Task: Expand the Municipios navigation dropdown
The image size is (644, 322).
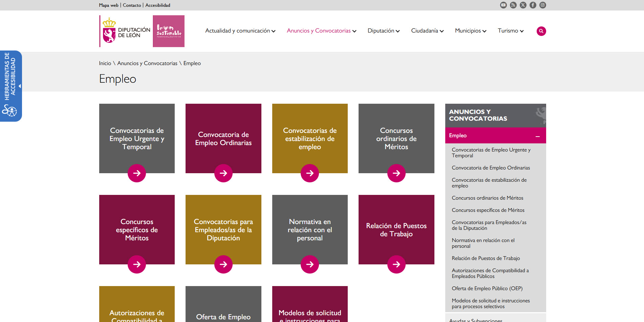Action: point(470,31)
